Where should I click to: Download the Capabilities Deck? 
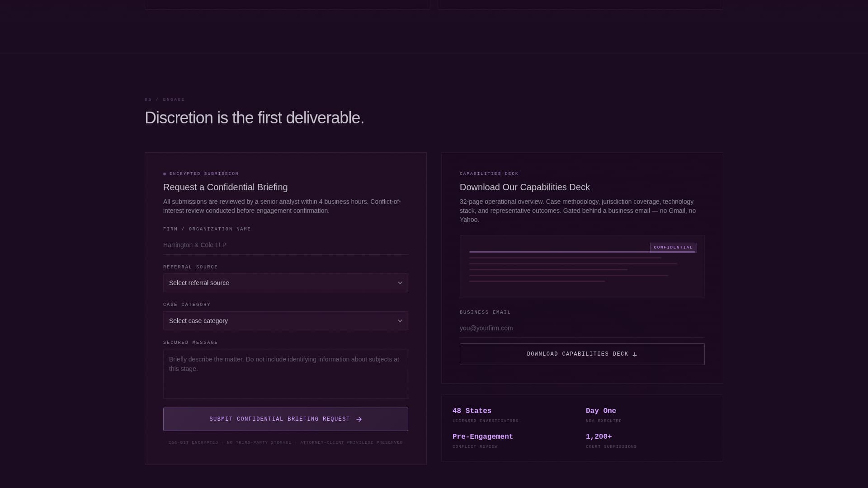point(582,354)
